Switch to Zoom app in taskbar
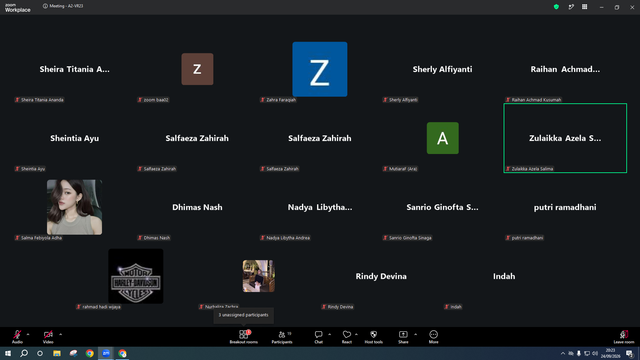This screenshot has height=360, width=640. [x=106, y=353]
